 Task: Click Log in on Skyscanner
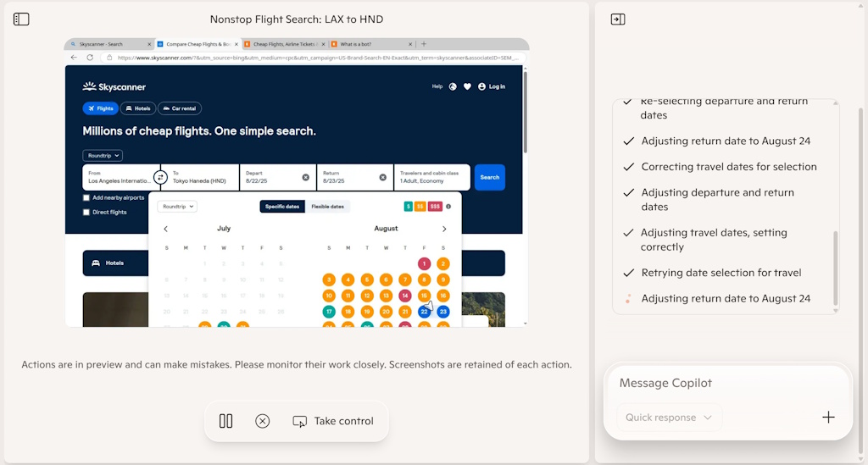492,86
